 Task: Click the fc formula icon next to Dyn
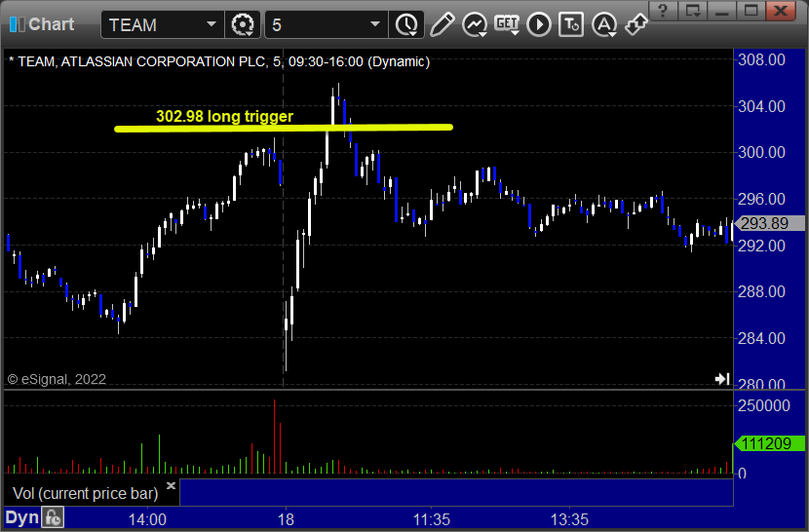pyautogui.click(x=53, y=517)
